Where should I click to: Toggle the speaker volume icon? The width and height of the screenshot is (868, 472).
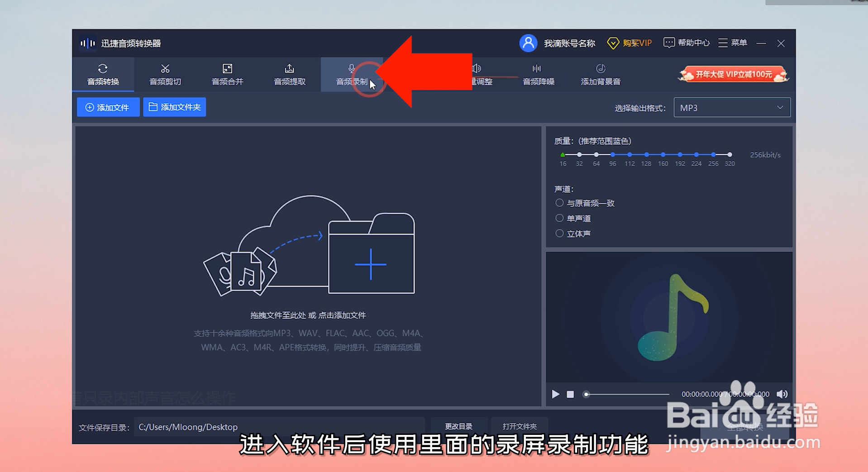[x=782, y=394]
